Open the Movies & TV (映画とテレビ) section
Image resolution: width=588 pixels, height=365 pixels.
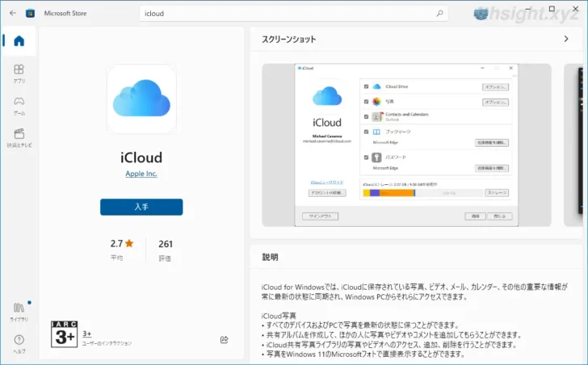click(x=19, y=138)
